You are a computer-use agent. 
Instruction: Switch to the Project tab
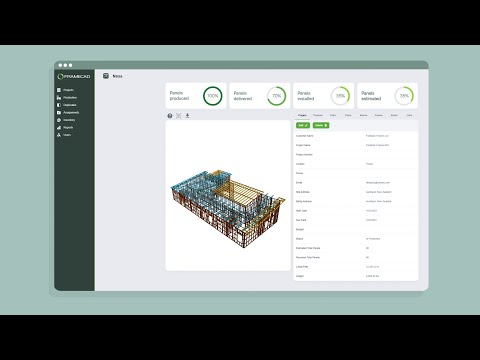(x=302, y=115)
